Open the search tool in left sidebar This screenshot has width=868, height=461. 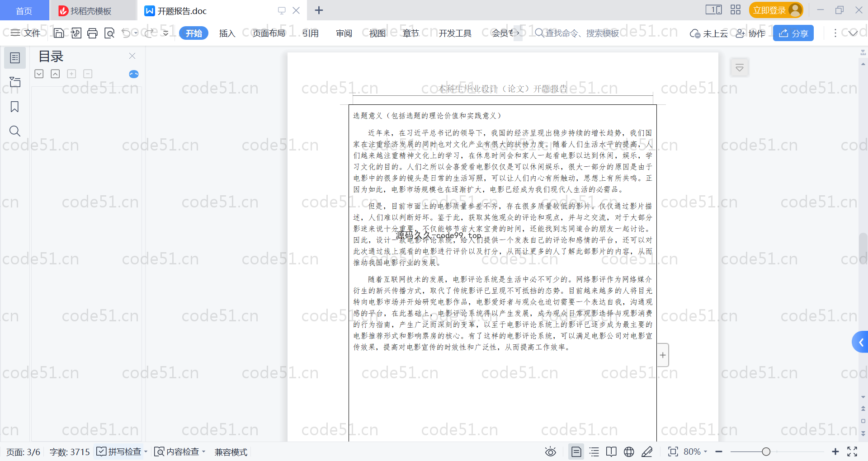(14, 131)
